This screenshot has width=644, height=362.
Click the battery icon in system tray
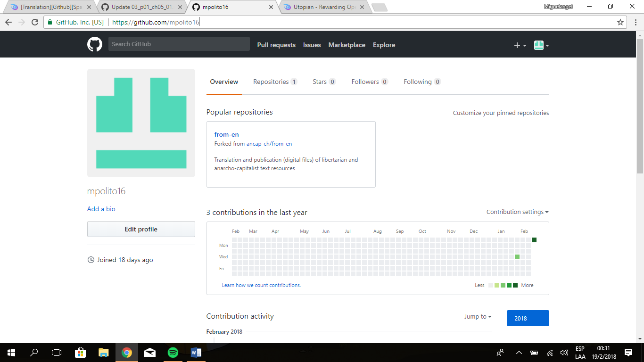(534, 353)
